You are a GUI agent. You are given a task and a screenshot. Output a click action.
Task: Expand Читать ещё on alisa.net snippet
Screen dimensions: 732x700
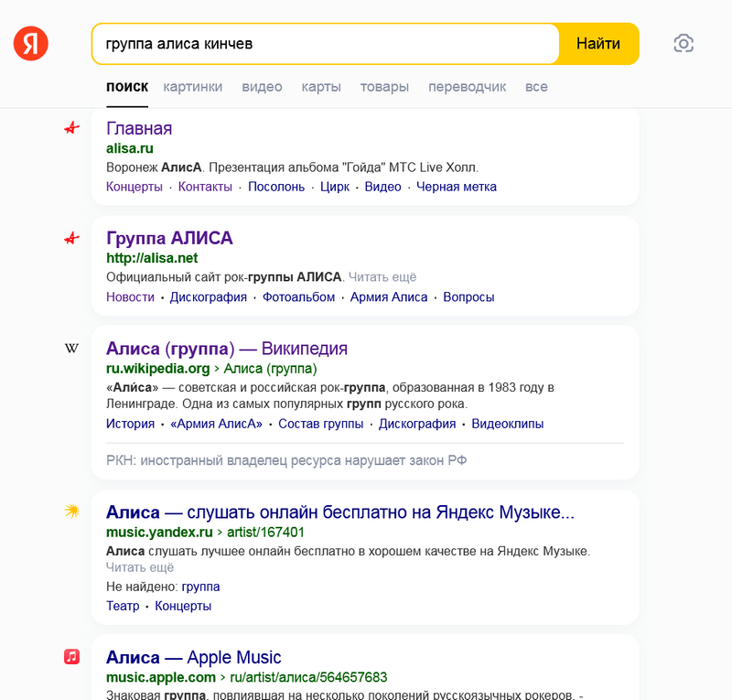coord(382,277)
